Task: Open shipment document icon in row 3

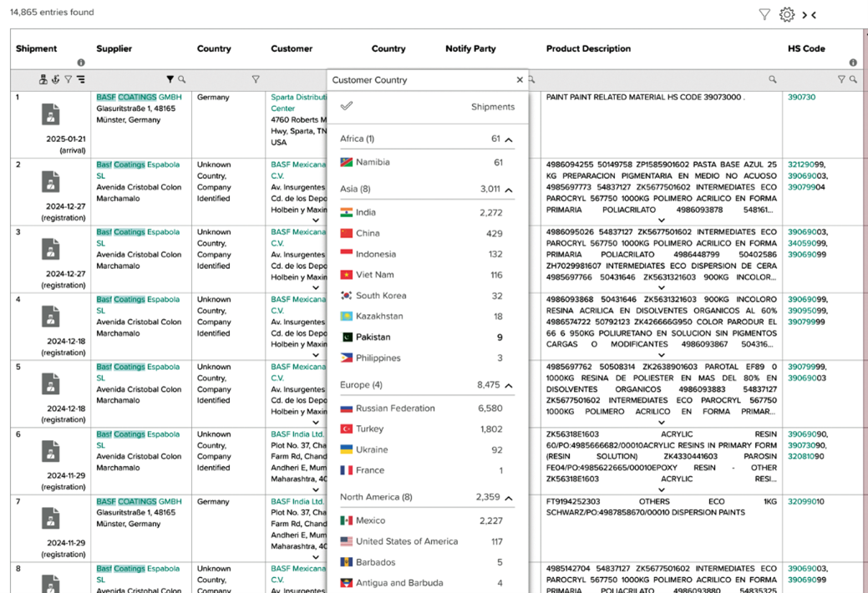Action: tap(50, 249)
